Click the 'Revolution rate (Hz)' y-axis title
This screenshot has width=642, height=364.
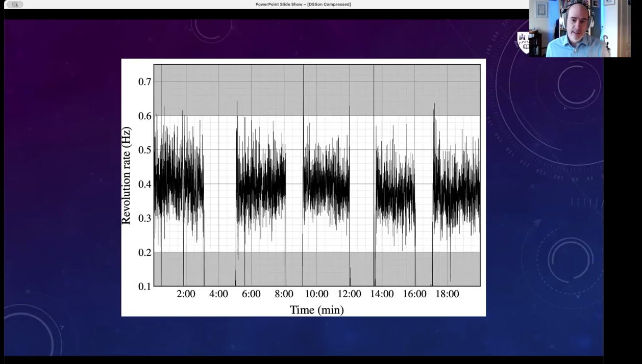[126, 175]
